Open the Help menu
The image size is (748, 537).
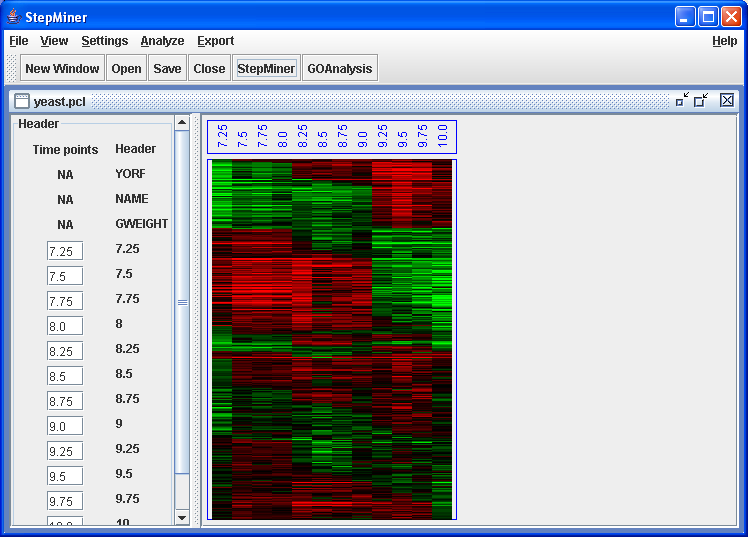pyautogui.click(x=724, y=41)
